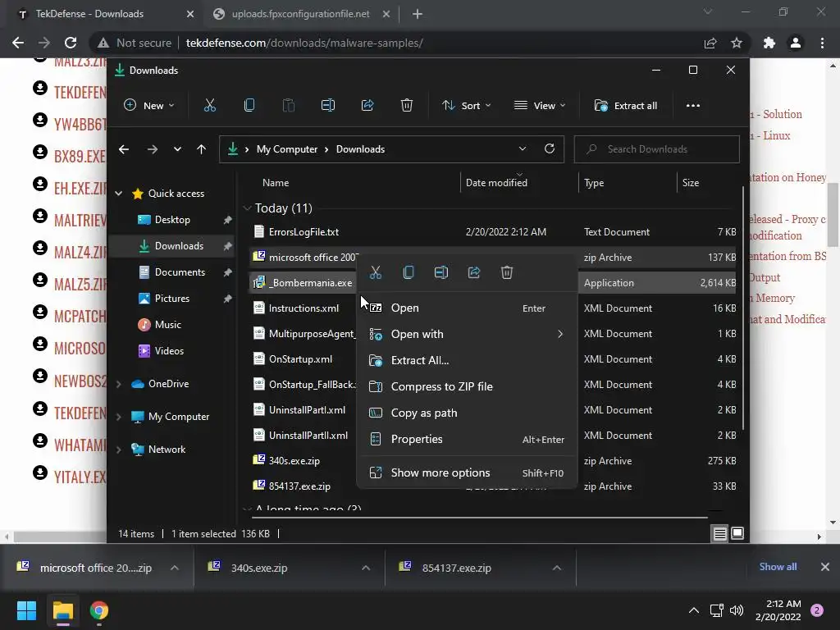Switch to large thumbnails view icon in status bar
Image resolution: width=840 pixels, height=630 pixels.
point(737,533)
